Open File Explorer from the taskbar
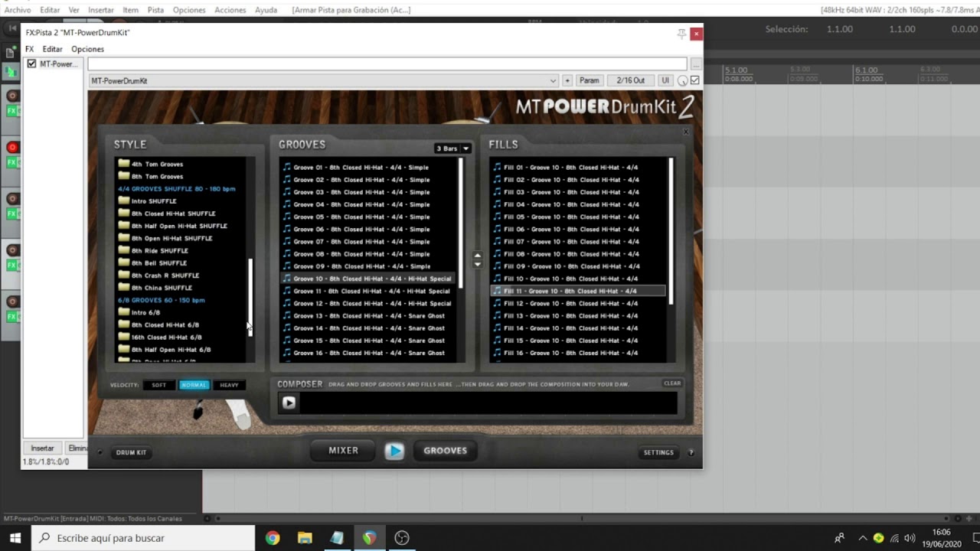 (x=305, y=538)
